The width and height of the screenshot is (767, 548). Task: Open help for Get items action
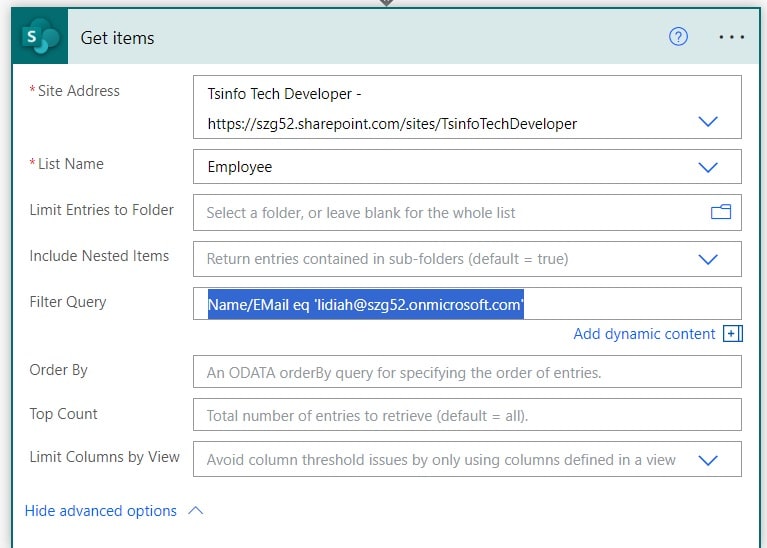pyautogui.click(x=678, y=37)
